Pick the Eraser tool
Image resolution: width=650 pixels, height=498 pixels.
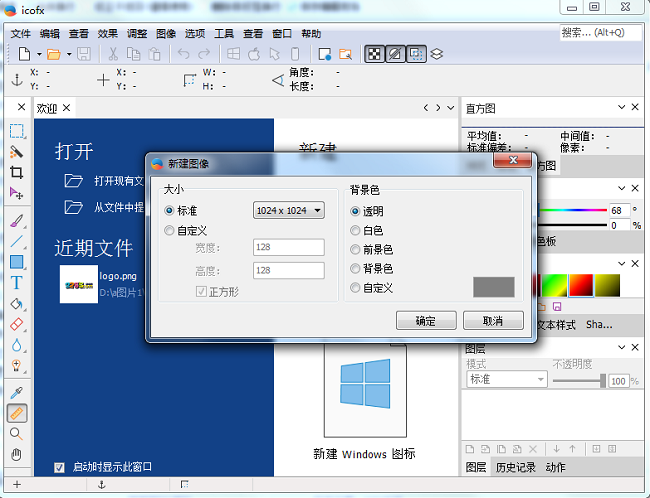tap(16, 324)
